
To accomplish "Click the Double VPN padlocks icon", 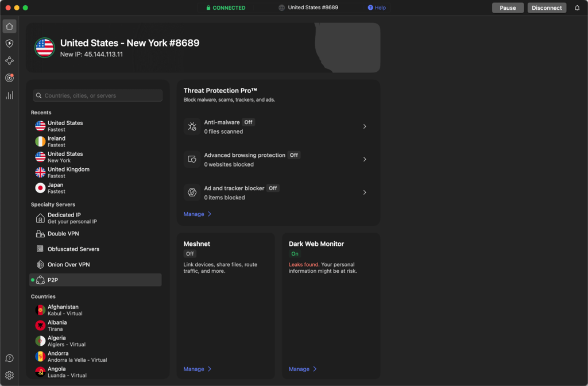I will [x=40, y=234].
